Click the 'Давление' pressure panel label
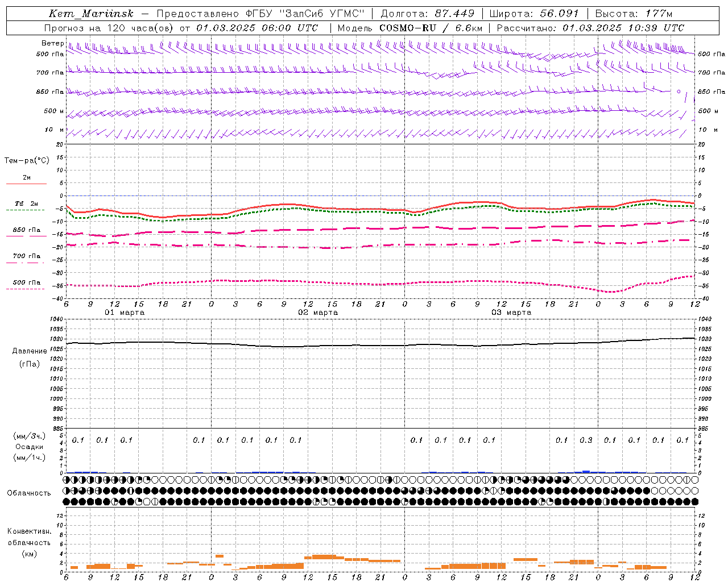728x582 pixels. tap(30, 351)
